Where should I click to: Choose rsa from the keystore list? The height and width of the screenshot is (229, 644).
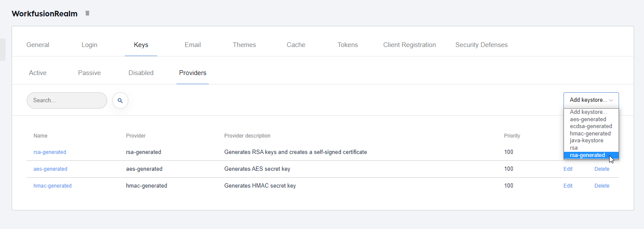click(x=591, y=148)
